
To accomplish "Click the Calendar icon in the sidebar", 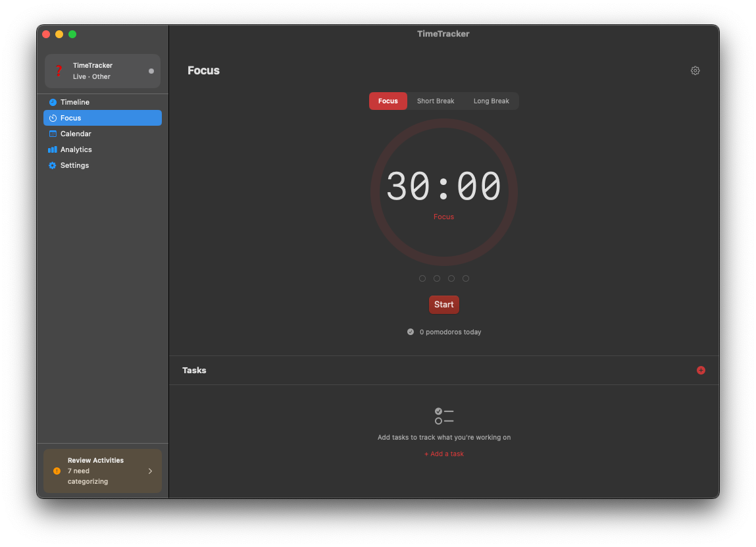I will pyautogui.click(x=53, y=134).
